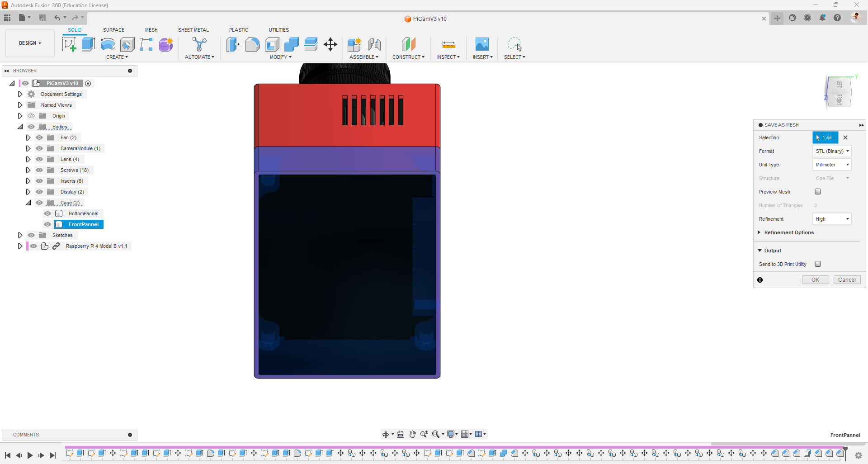
Task: Open the DESIGN workspace dropdown
Action: 30,43
